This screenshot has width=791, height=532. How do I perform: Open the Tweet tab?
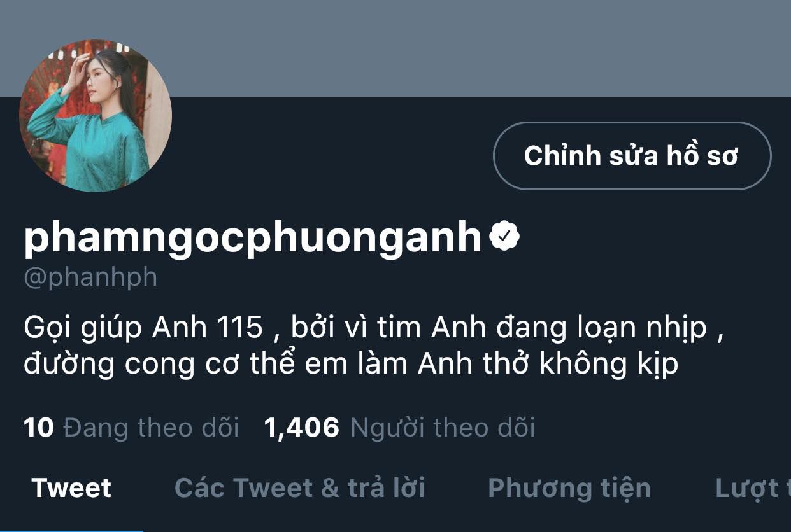tap(71, 488)
